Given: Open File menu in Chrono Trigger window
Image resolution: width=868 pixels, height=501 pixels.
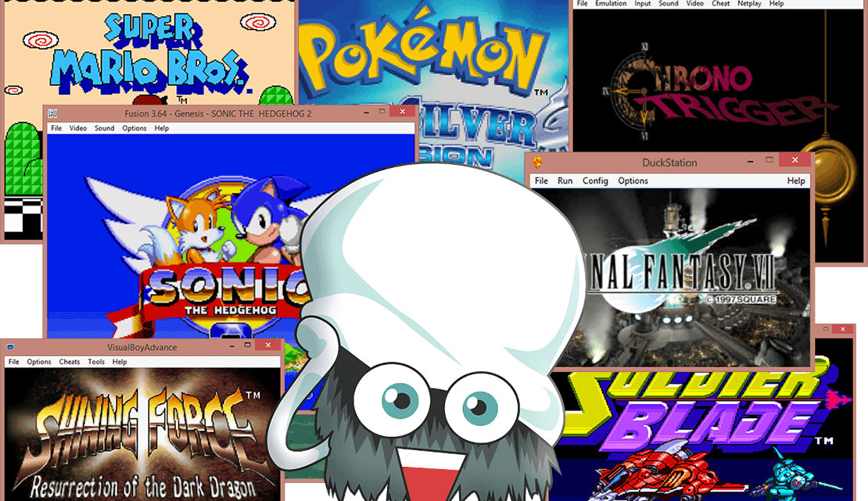Looking at the screenshot, I should [582, 3].
